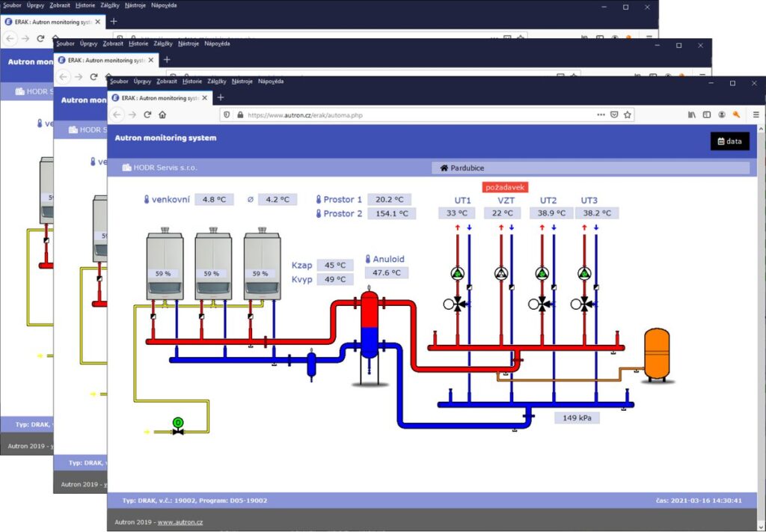Screen dimensions: 766x532
Task: Toggle the sidebar view icon in the toolbar
Action: [x=706, y=115]
